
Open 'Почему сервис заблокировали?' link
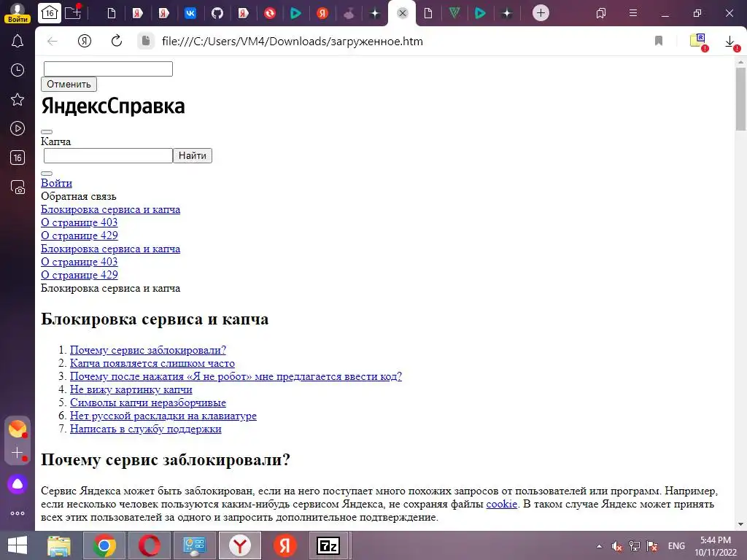pyautogui.click(x=147, y=350)
